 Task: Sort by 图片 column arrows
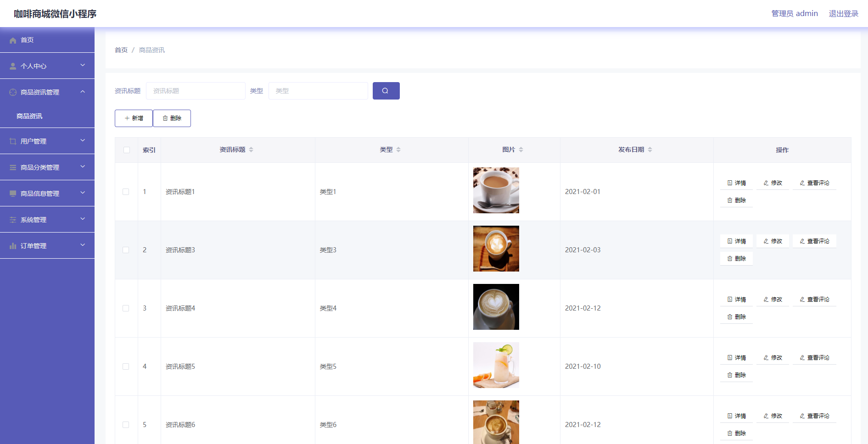521,150
